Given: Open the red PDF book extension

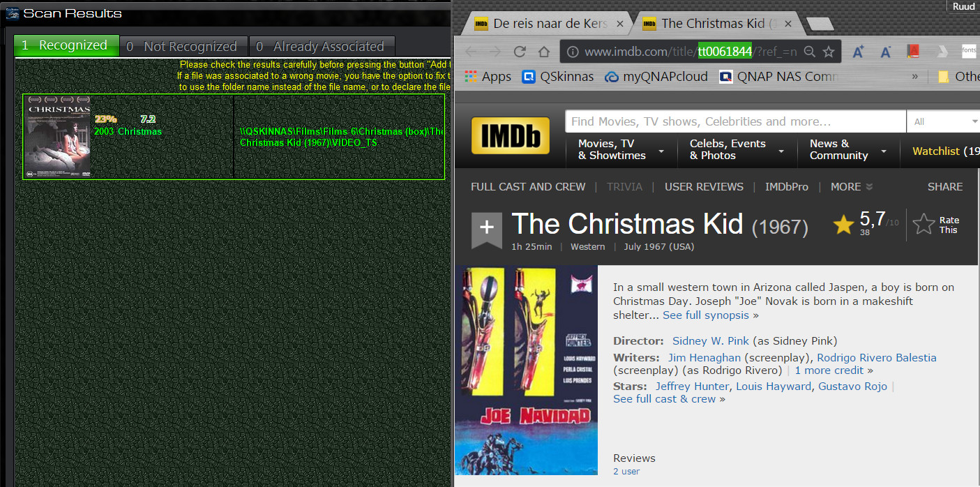Looking at the screenshot, I should [x=912, y=52].
